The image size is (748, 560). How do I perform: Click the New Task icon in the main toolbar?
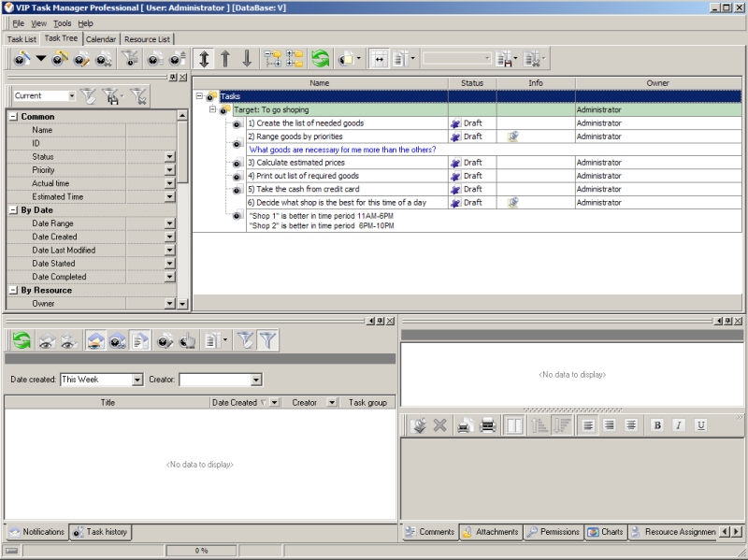point(22,59)
